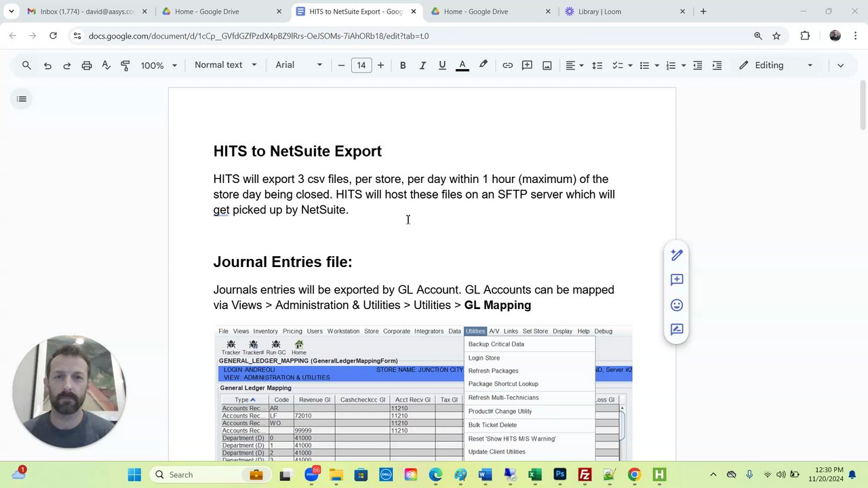Open the Windows Start menu

[134, 474]
